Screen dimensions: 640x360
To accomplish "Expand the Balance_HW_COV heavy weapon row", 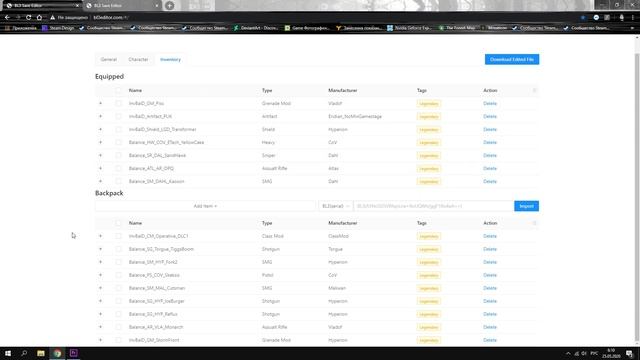I will [100, 142].
